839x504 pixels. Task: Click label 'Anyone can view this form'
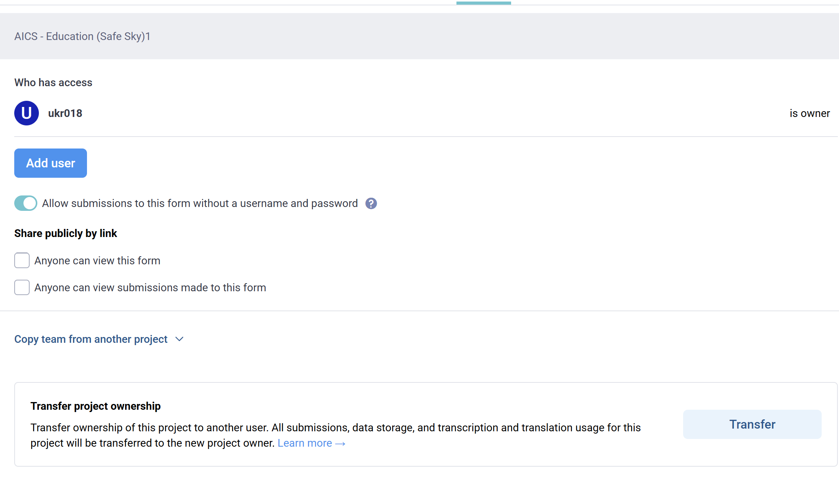click(97, 260)
